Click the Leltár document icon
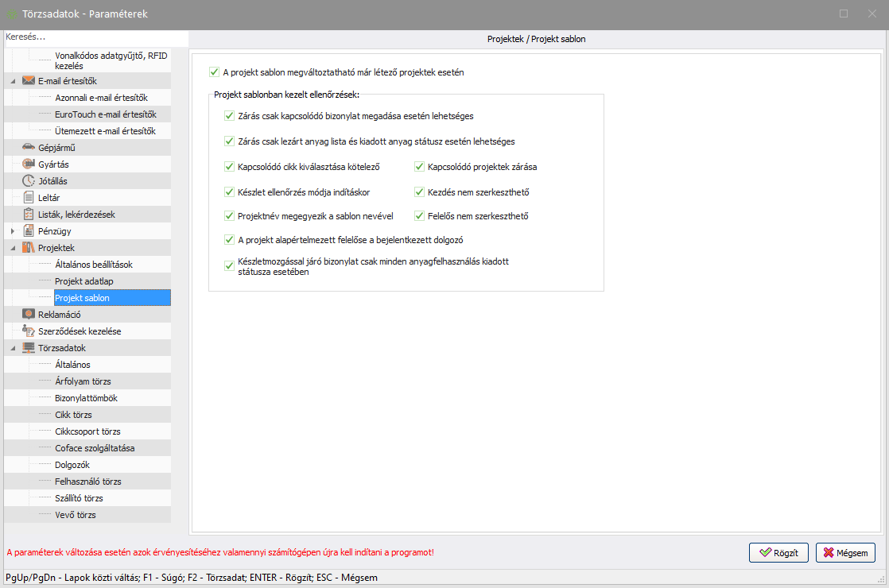The image size is (889, 588). click(29, 197)
